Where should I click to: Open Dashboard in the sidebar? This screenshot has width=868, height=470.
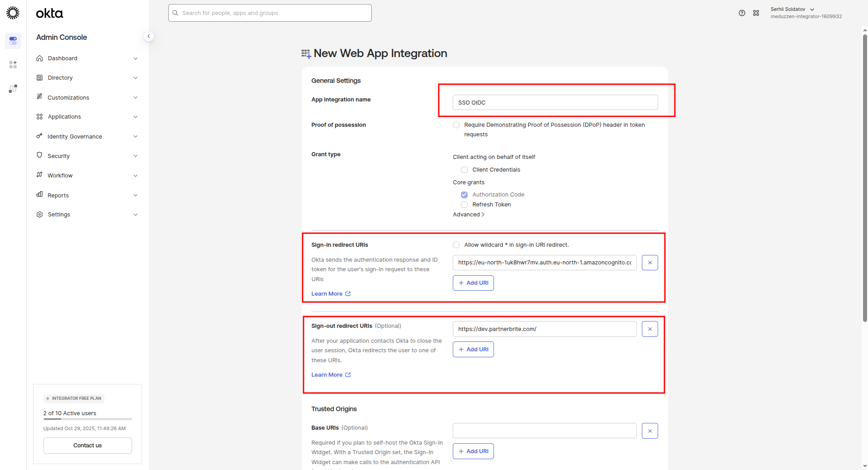62,58
